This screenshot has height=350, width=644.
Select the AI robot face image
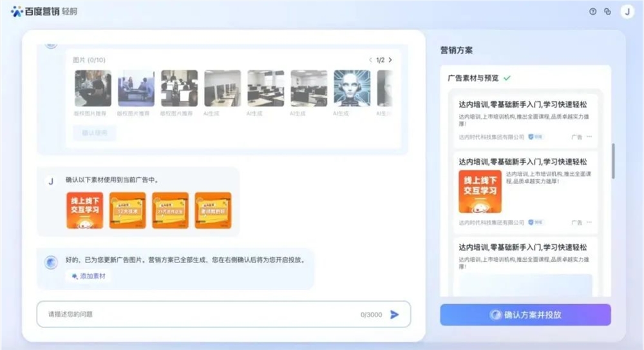pos(352,88)
